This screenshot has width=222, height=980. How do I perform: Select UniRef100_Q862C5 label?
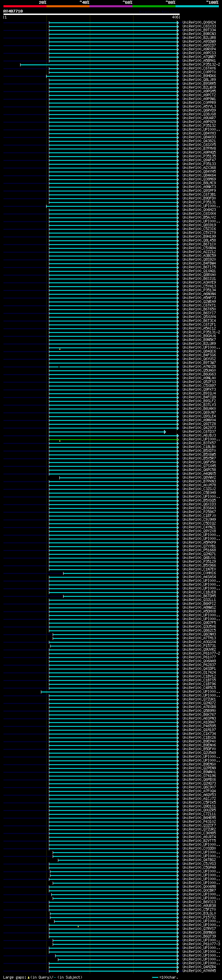point(199,631)
